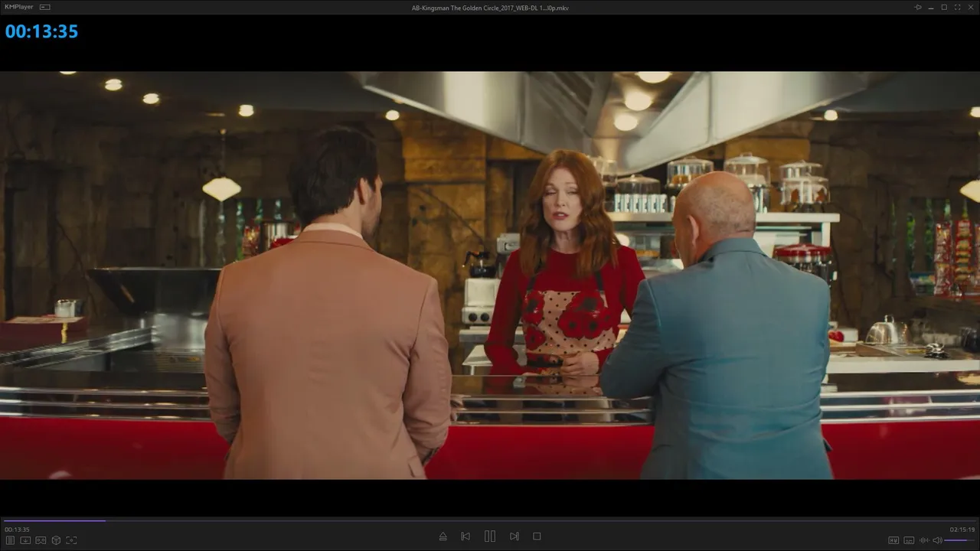Mute the sound with the speaker icon

(937, 540)
